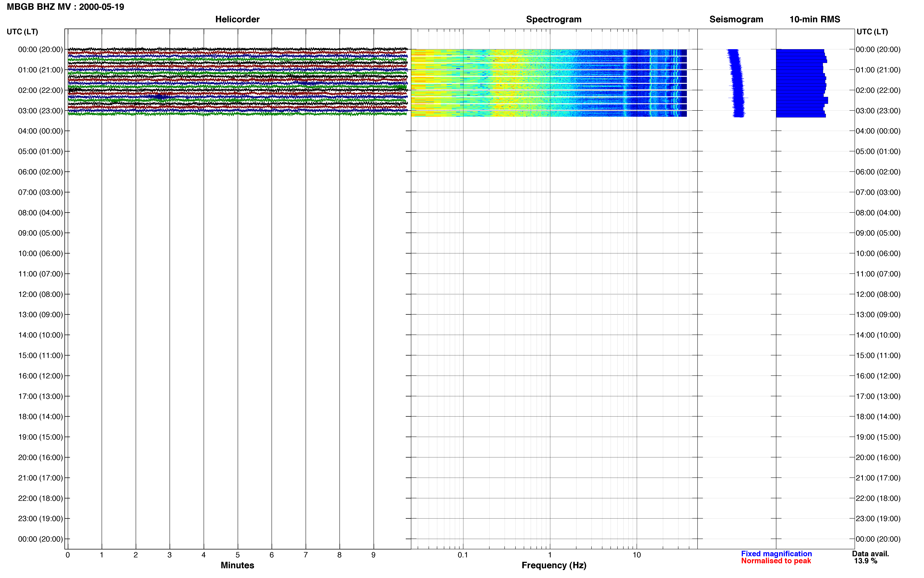Click left axis label 19:00 (15:00)
This screenshot has height=578, width=924.
click(x=41, y=437)
